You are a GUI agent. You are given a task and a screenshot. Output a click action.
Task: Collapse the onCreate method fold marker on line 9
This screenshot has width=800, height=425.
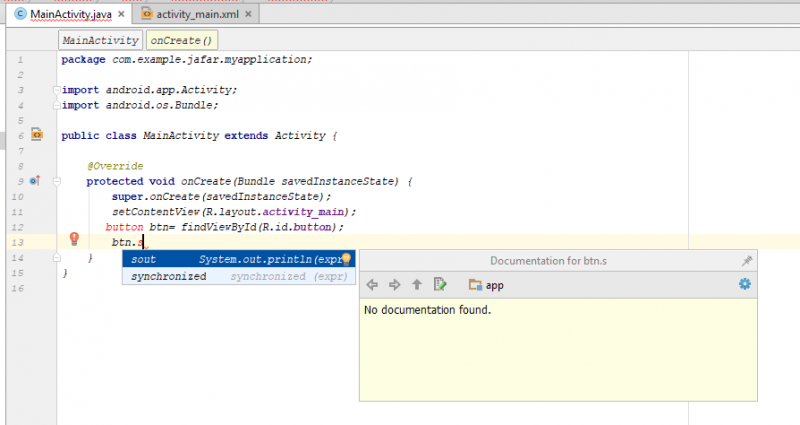pyautogui.click(x=57, y=181)
